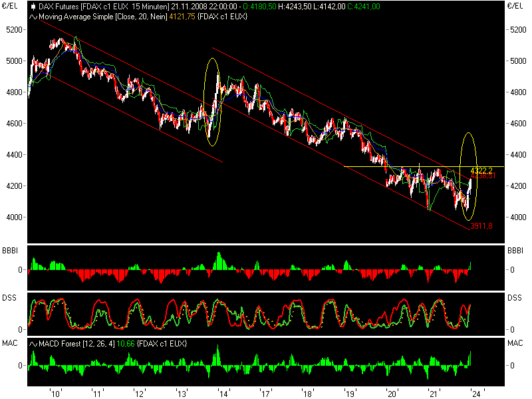
Task: Click the yellow price label 4322,2
Action: (481, 170)
